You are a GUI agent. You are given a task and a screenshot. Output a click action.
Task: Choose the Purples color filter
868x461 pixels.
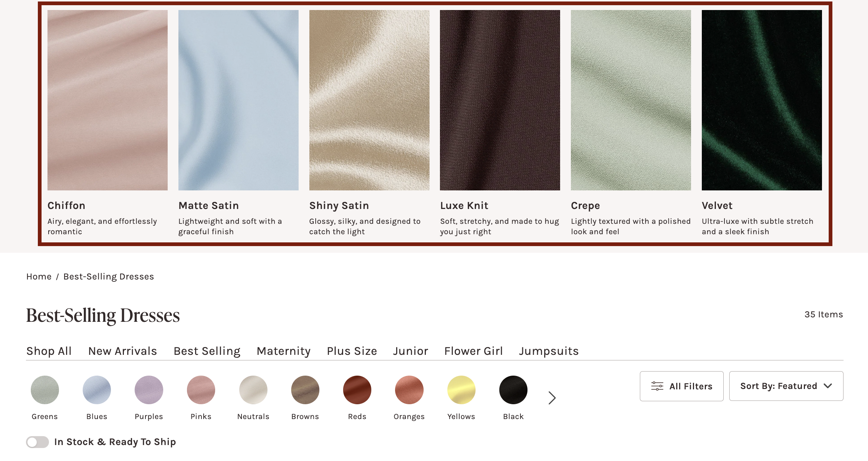[149, 390]
